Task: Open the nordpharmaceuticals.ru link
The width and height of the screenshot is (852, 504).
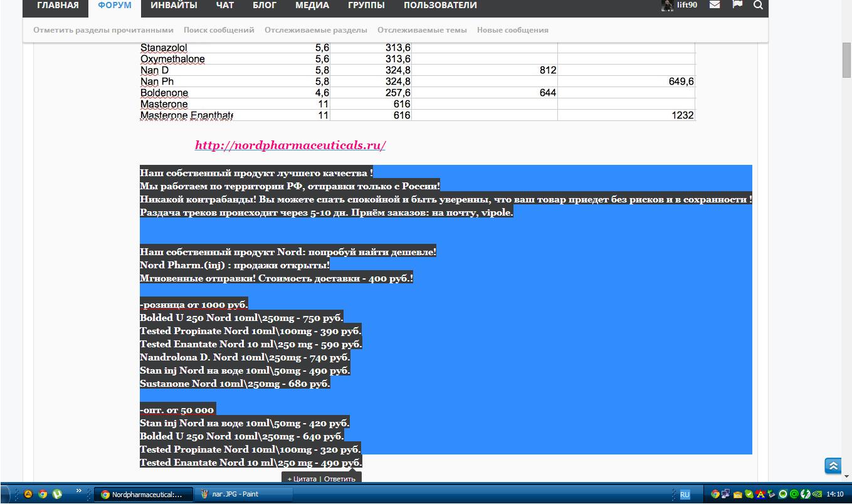Action: click(290, 145)
